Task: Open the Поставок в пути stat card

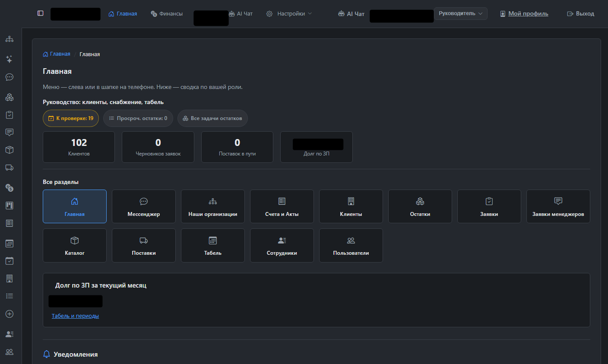Action: click(x=237, y=147)
